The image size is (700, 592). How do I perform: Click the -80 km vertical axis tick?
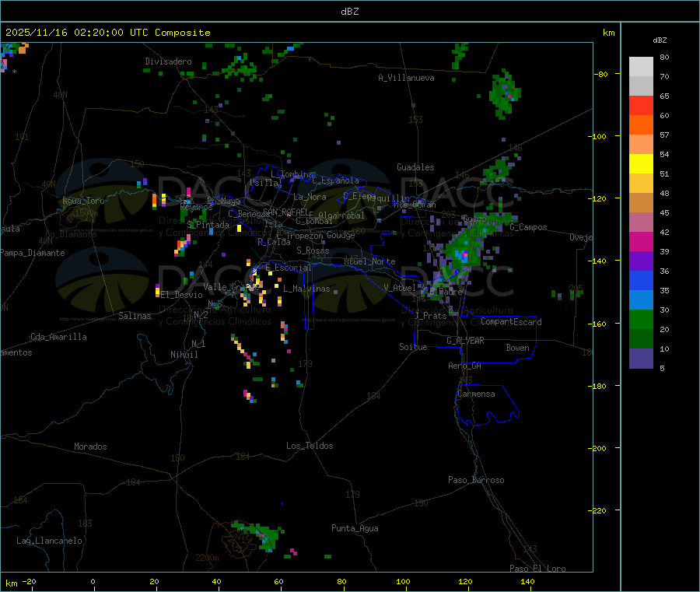coord(601,74)
